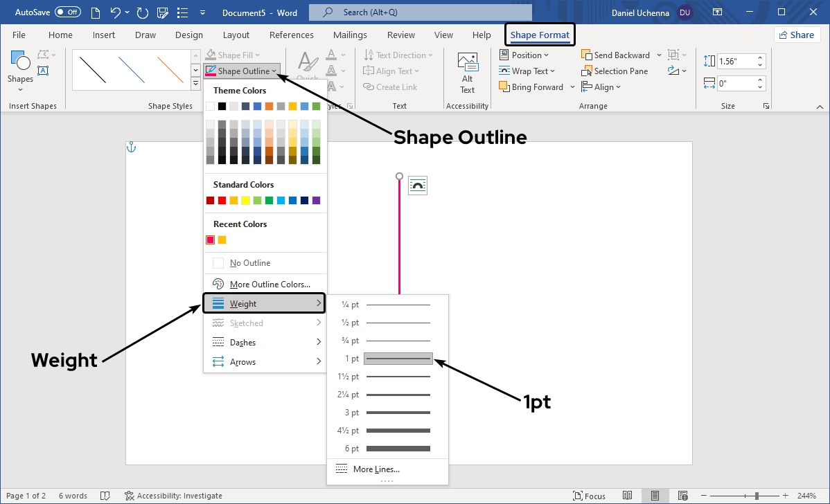The image size is (830, 504).
Task: Click the Bring Forward icon
Action: click(504, 87)
